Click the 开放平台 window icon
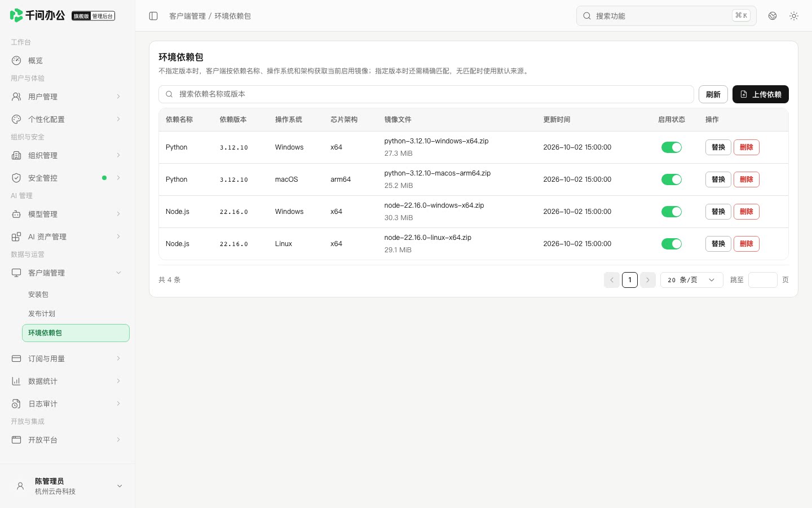Screen dimensions: 812x508 tap(16, 440)
